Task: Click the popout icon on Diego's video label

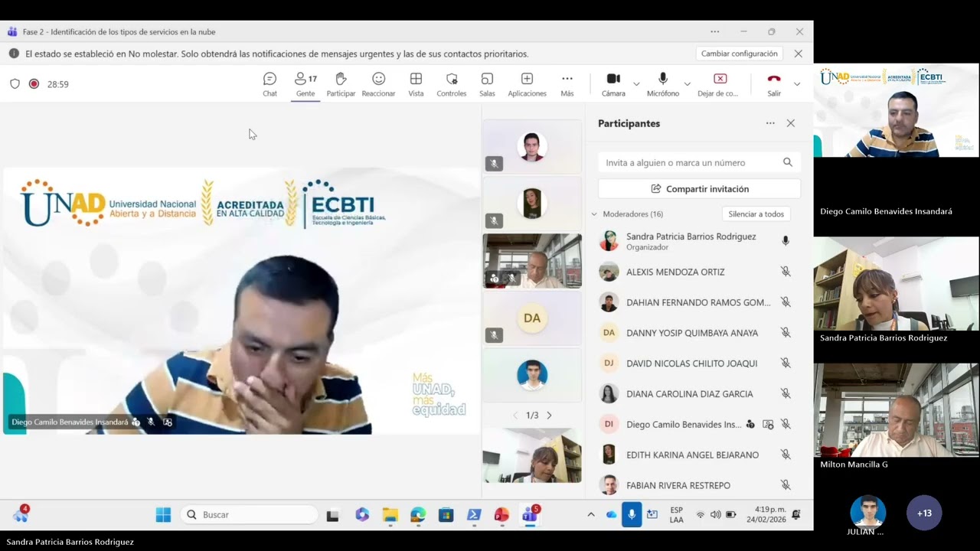Action: pyautogui.click(x=168, y=422)
